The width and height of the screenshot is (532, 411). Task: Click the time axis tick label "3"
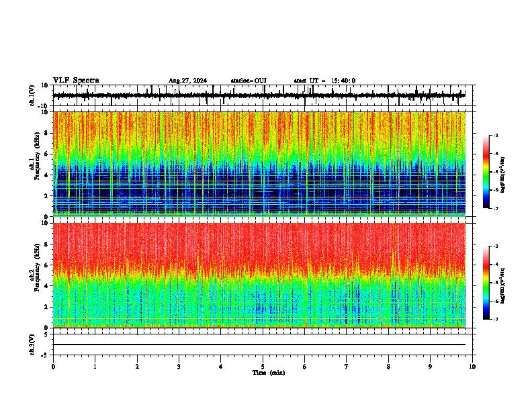pyautogui.click(x=179, y=367)
